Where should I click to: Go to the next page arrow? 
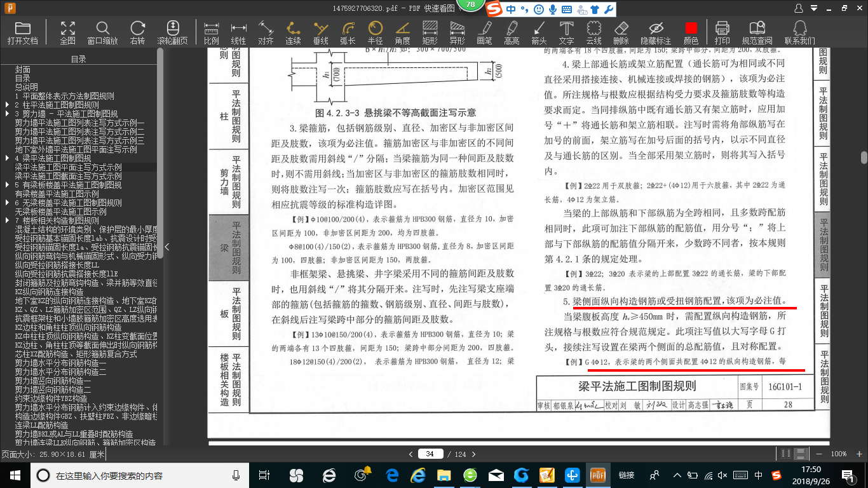pyautogui.click(x=475, y=454)
